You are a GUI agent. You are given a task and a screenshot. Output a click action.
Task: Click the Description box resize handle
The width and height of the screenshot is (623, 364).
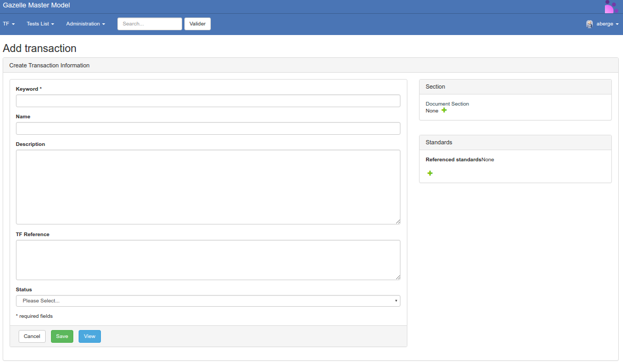pyautogui.click(x=397, y=221)
